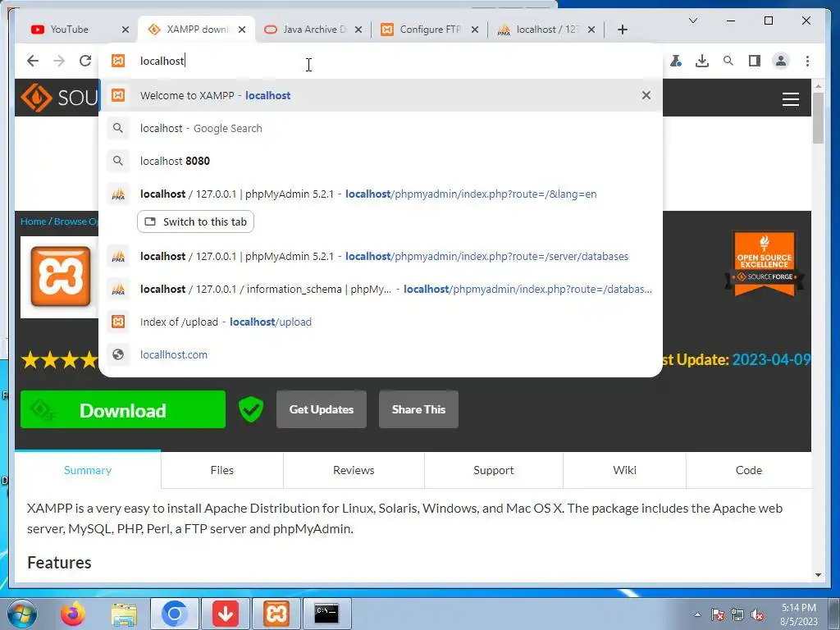Remove the Welcome to XAMPP suggestion
The width and height of the screenshot is (840, 630).
pyautogui.click(x=646, y=95)
